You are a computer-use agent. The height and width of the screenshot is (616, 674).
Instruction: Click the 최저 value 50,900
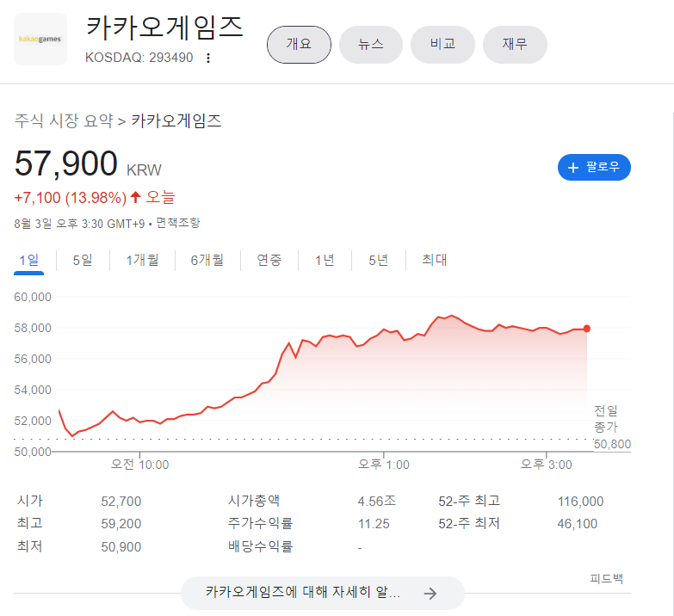[121, 547]
